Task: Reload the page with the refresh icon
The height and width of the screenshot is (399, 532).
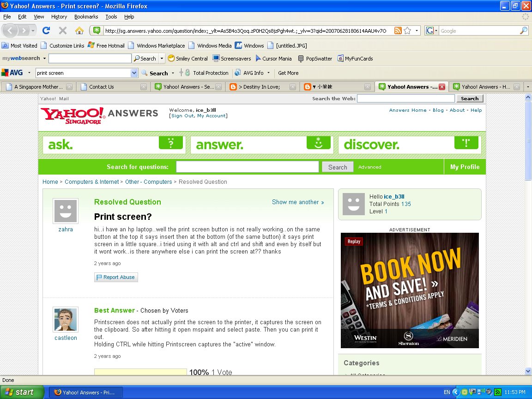Action: [46, 30]
